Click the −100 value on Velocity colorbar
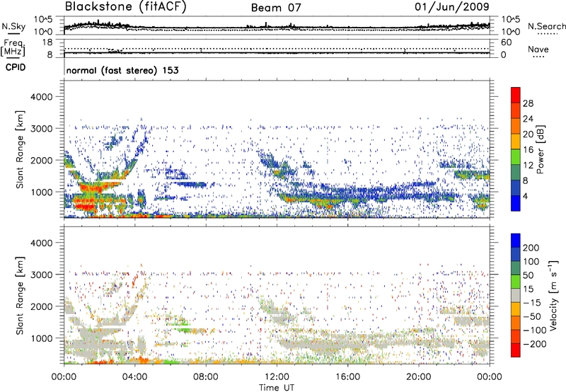Image resolution: width=566 pixels, height=392 pixels. (535, 330)
